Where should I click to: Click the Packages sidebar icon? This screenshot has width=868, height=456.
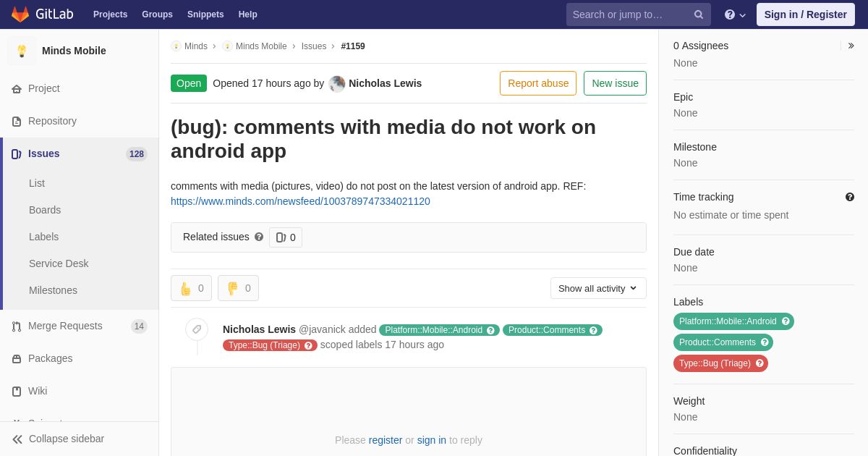(17, 358)
